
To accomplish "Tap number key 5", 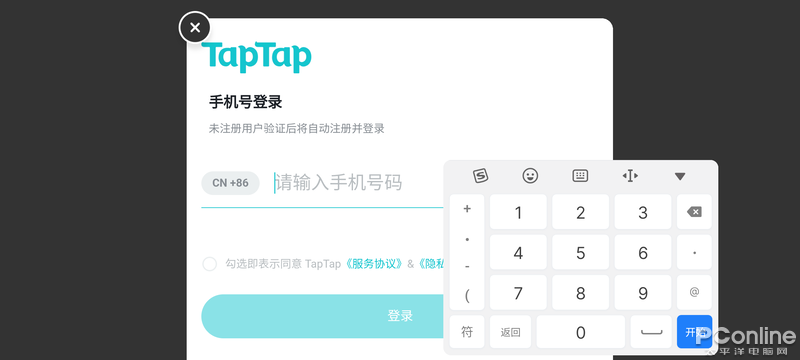I will [581, 252].
